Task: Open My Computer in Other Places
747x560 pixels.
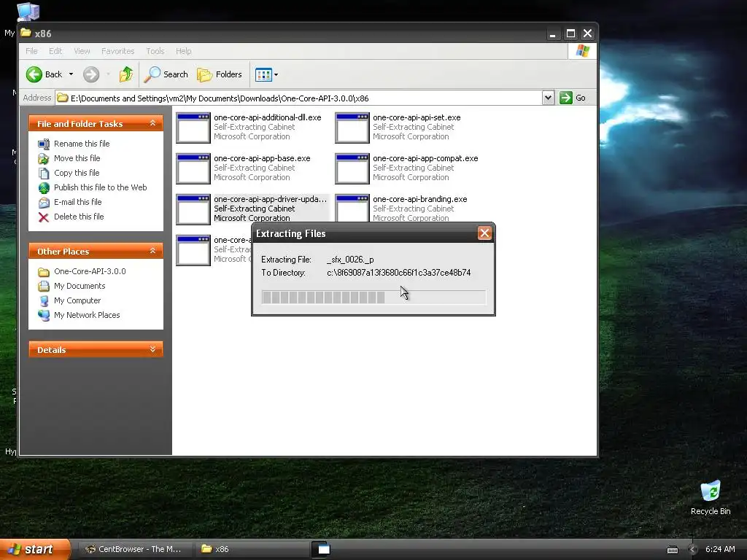Action: [x=77, y=300]
